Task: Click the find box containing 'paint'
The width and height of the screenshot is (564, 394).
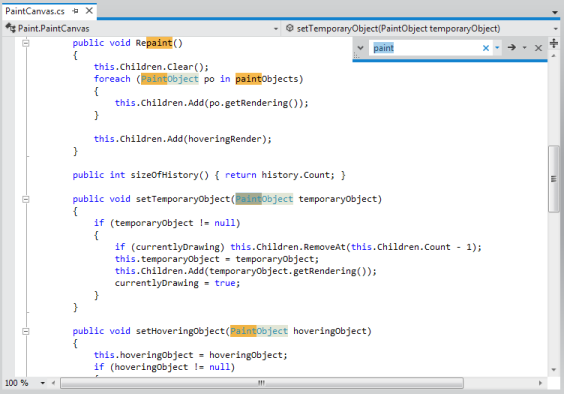Action: tap(425, 47)
